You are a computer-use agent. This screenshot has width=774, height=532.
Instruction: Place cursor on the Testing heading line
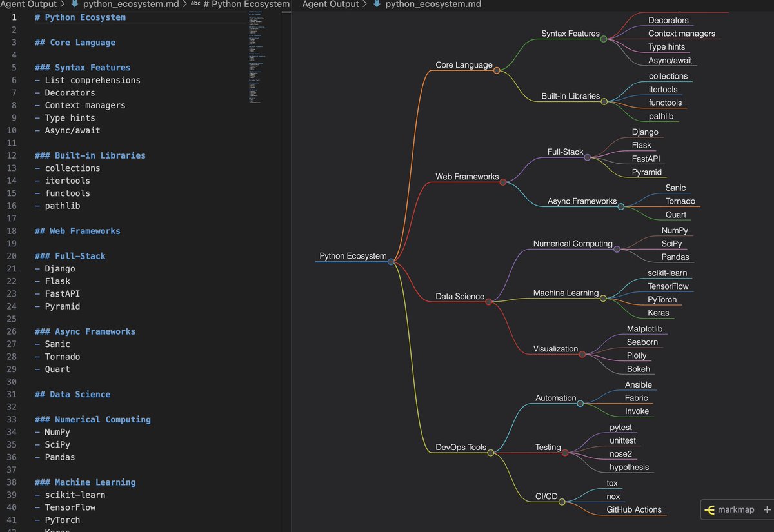pyautogui.click(x=548, y=447)
